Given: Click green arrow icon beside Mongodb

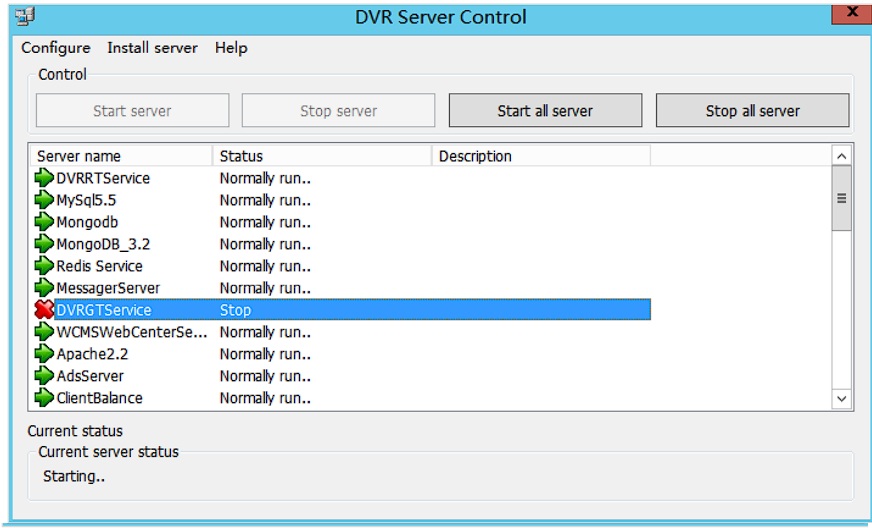Looking at the screenshot, I should pyautogui.click(x=44, y=221).
